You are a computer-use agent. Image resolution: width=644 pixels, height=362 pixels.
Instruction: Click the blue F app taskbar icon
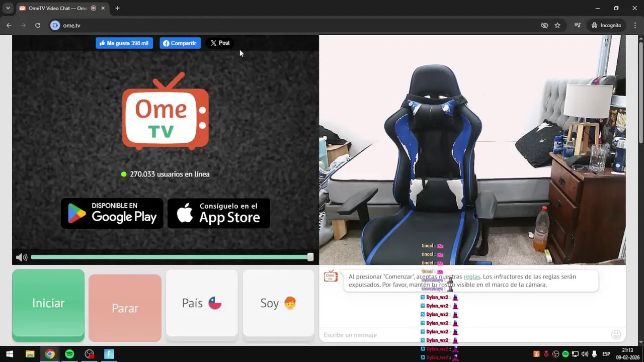point(109,354)
